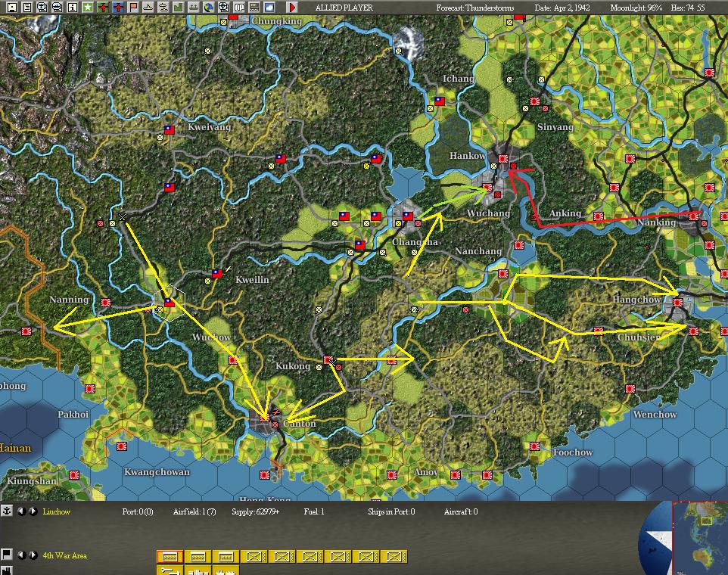Click the 'Moonlight: 96%' text
The image size is (728, 575).
coord(636,8)
